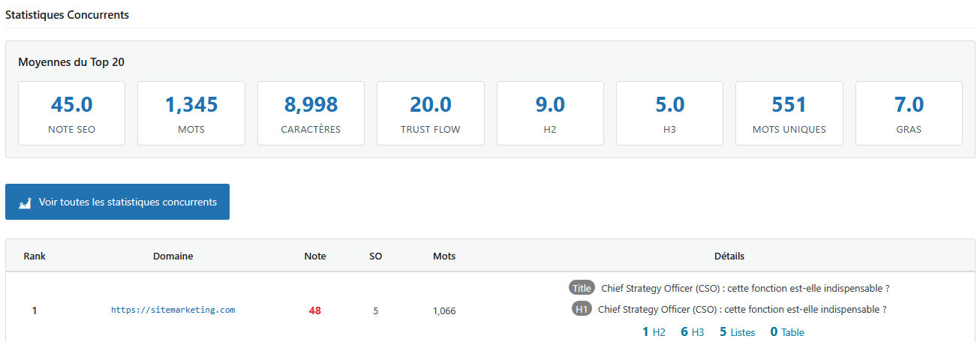
Task: Click the H1 badge in details
Action: pos(582,309)
